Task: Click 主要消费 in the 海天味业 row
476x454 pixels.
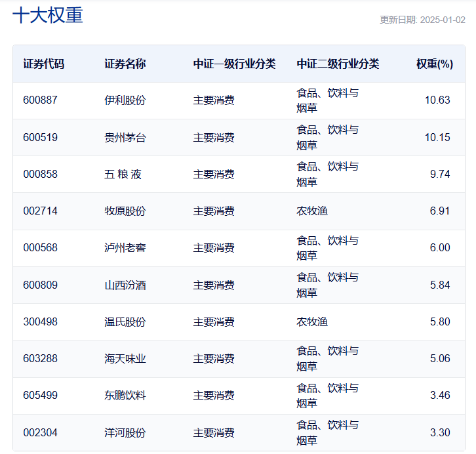Action: pyautogui.click(x=214, y=358)
